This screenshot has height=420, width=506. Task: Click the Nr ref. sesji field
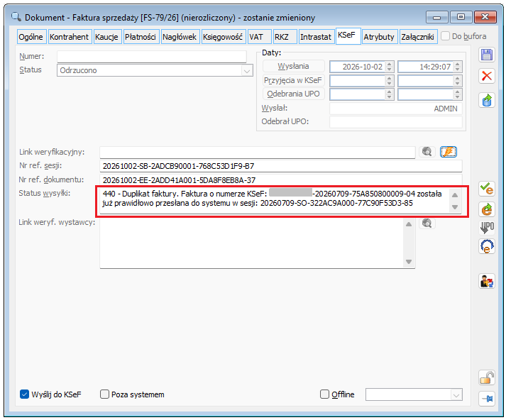click(x=281, y=166)
